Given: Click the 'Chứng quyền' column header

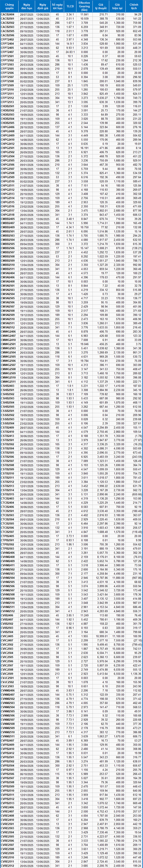Looking at the screenshot, I should click(8, 6).
